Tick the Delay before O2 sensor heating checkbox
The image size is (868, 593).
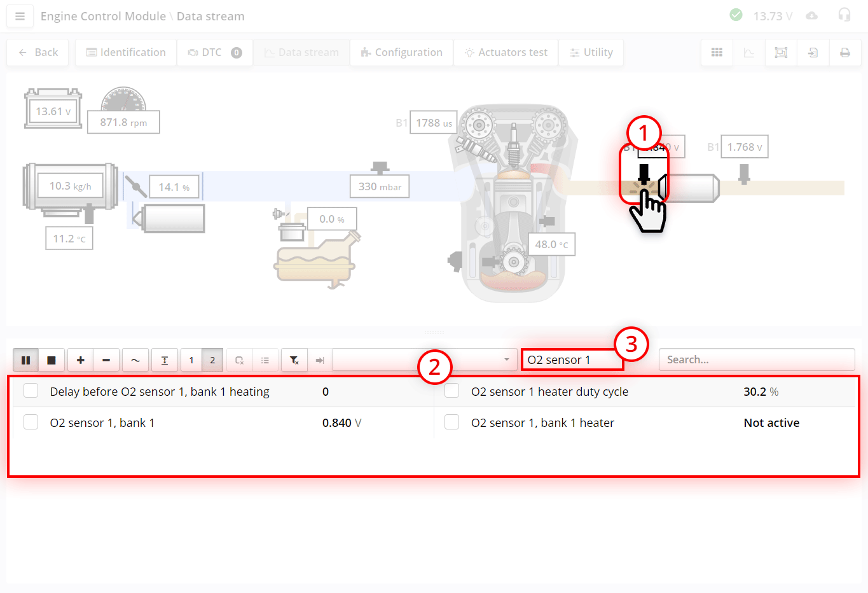[x=31, y=391]
